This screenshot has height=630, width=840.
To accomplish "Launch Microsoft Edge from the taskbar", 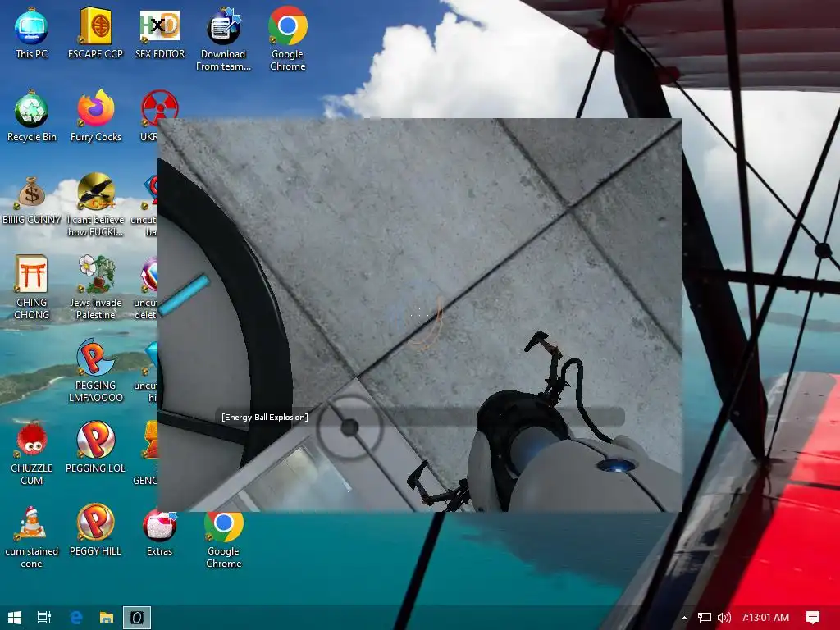I will (x=76, y=618).
